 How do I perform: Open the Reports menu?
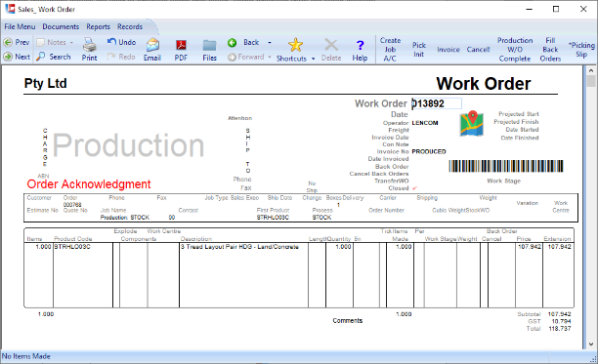click(98, 26)
